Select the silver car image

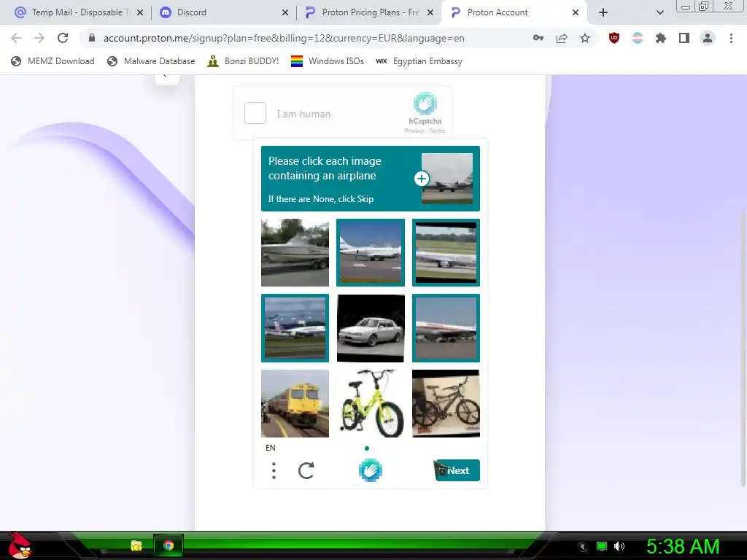coord(371,328)
